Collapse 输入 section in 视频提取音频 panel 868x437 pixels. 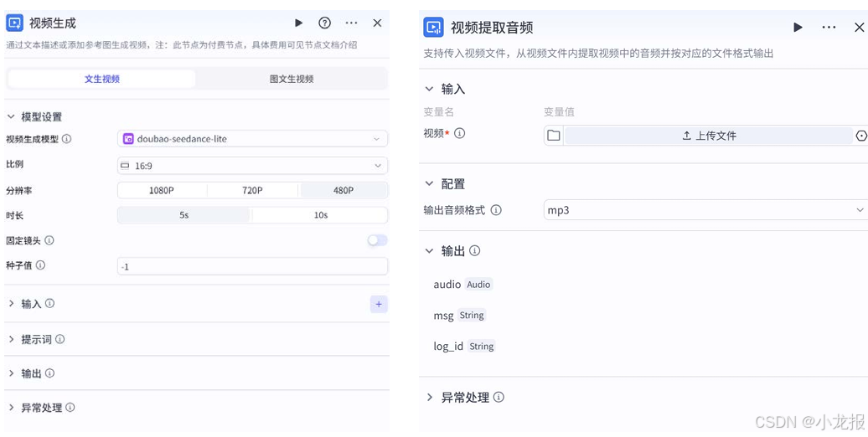[x=429, y=89]
